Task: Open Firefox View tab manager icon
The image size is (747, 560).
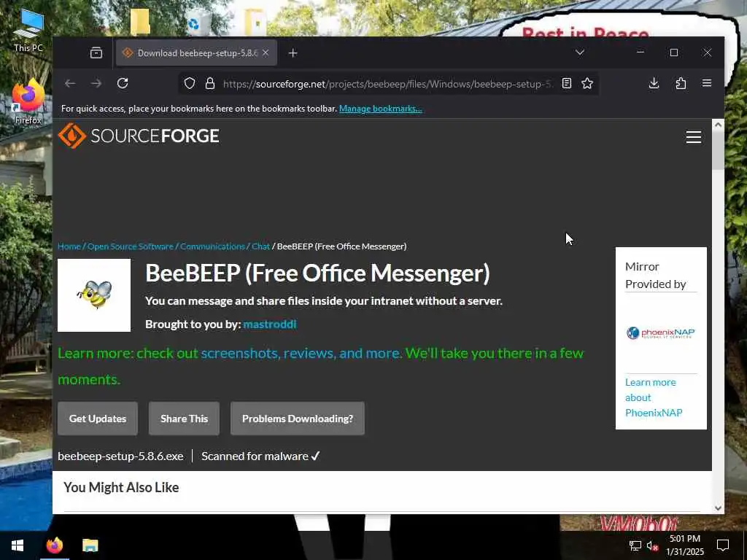Action: tap(96, 52)
